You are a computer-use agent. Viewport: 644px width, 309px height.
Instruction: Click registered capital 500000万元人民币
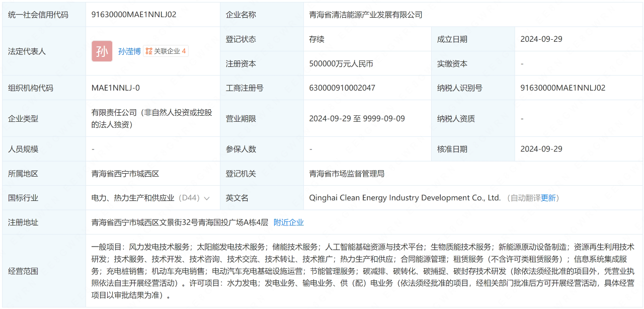(x=341, y=64)
